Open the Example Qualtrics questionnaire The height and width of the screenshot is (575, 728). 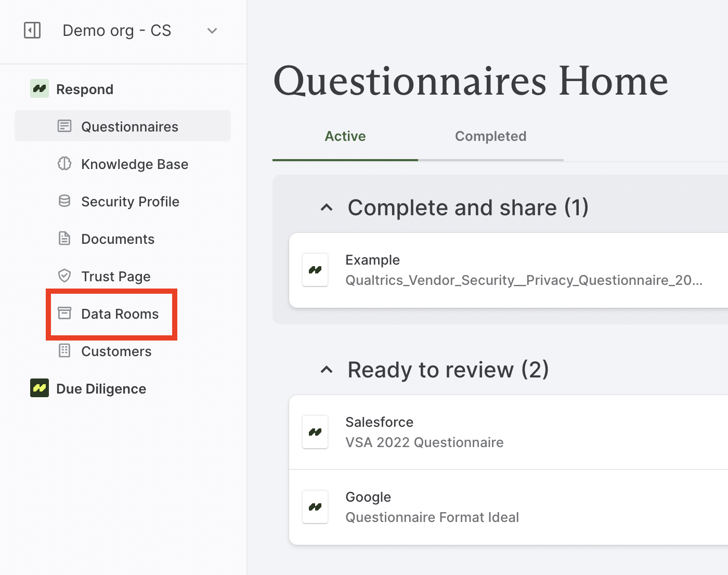click(x=509, y=270)
